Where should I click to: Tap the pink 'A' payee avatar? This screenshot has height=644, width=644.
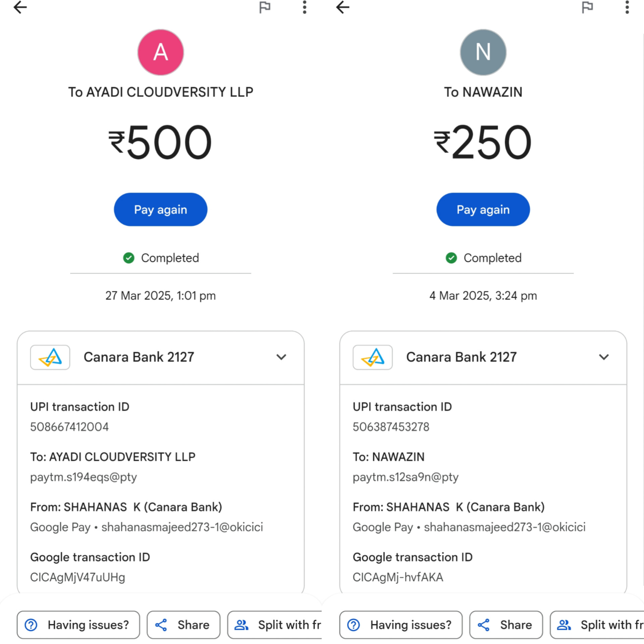161,52
